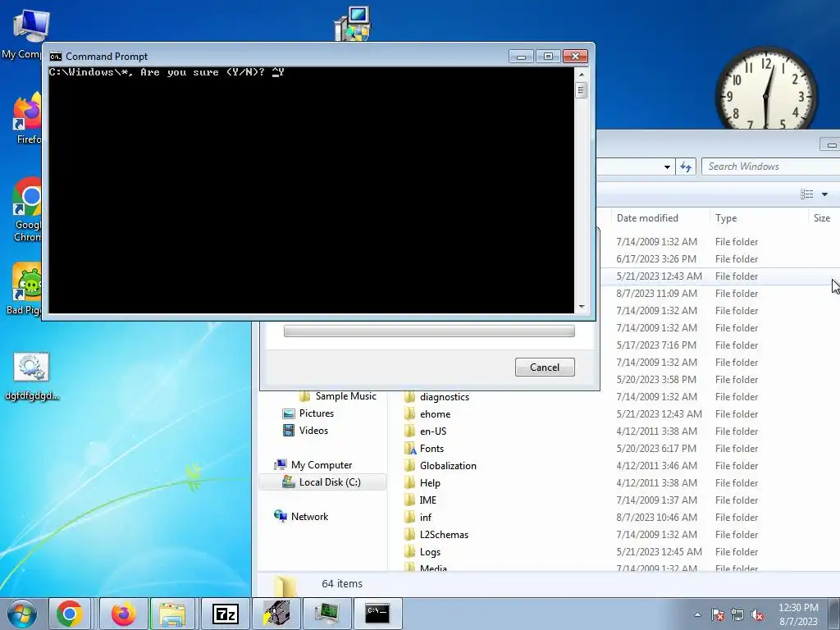Viewport: 840px width, 630px height.
Task: Select the Google Chrome desktop shortcut
Action: (27, 210)
